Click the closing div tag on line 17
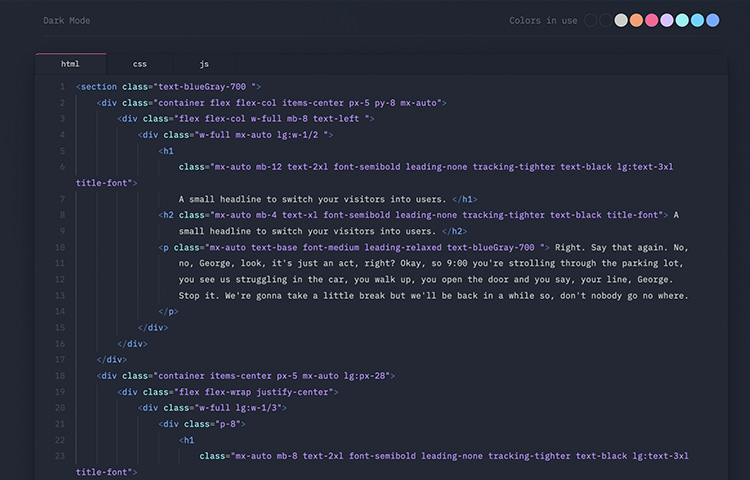 coord(112,360)
